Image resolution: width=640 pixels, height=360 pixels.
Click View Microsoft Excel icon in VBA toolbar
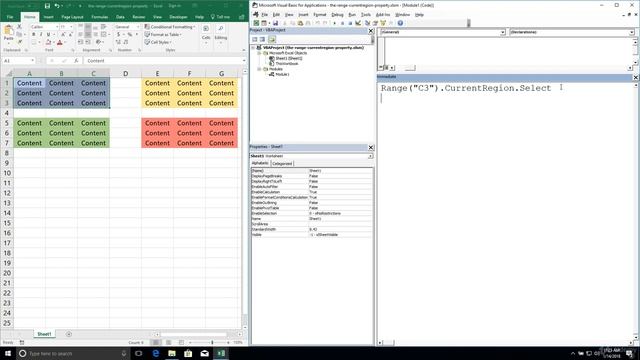(x=256, y=23)
